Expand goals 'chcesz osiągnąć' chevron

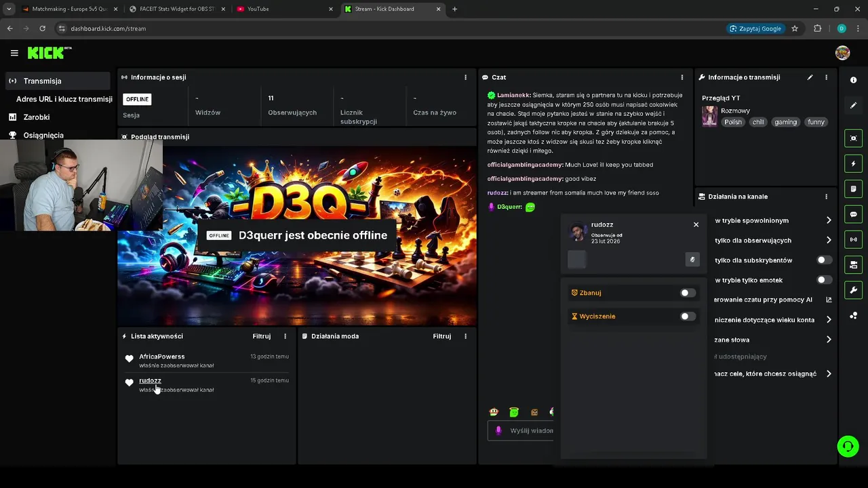(829, 373)
